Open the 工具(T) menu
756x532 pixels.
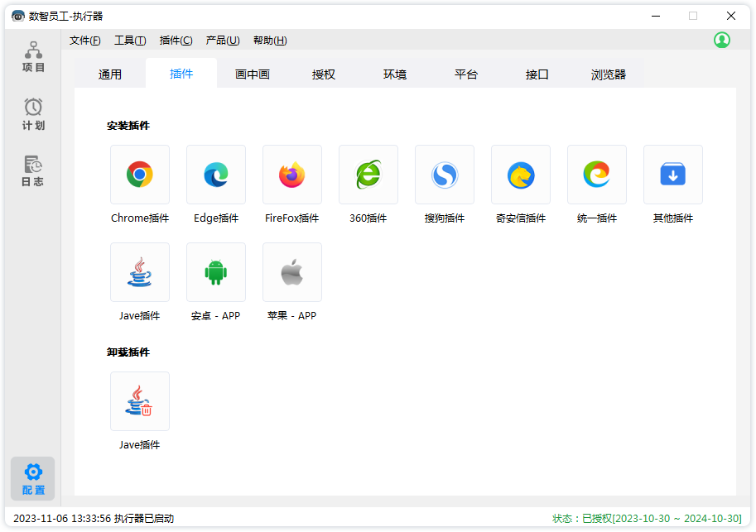tap(130, 41)
